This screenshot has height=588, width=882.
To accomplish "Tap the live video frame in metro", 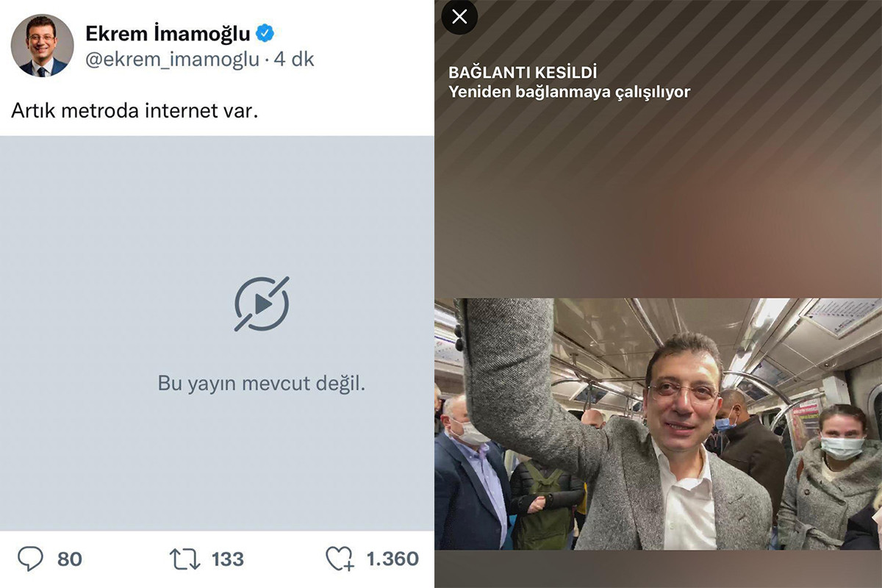I will (658, 423).
